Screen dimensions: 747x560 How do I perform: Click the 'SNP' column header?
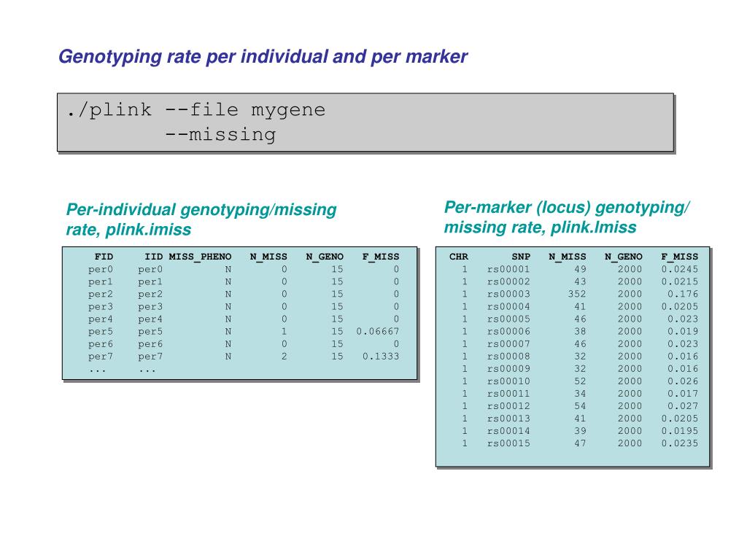(x=521, y=257)
